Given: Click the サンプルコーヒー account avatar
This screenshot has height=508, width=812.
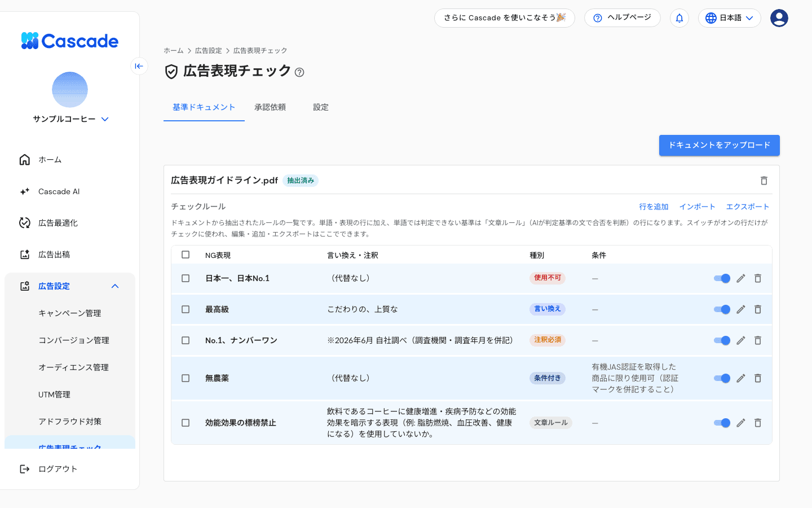Looking at the screenshot, I should pos(70,90).
